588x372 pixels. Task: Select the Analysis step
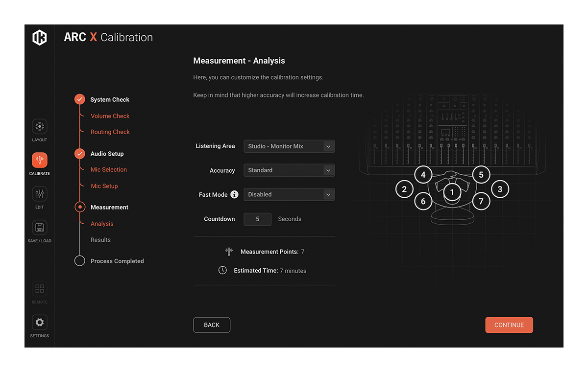pos(102,224)
